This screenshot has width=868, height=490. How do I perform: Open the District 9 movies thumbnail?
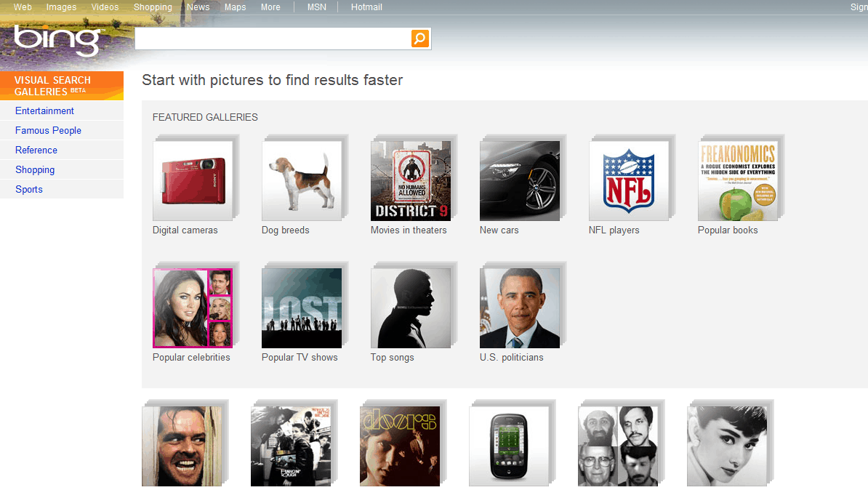click(x=411, y=180)
